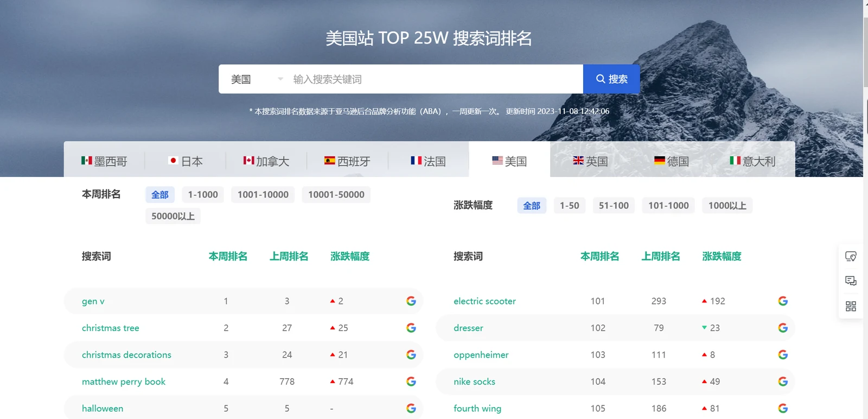868x419 pixels.
Task: Switch to the 法国 tab
Action: [x=428, y=161]
